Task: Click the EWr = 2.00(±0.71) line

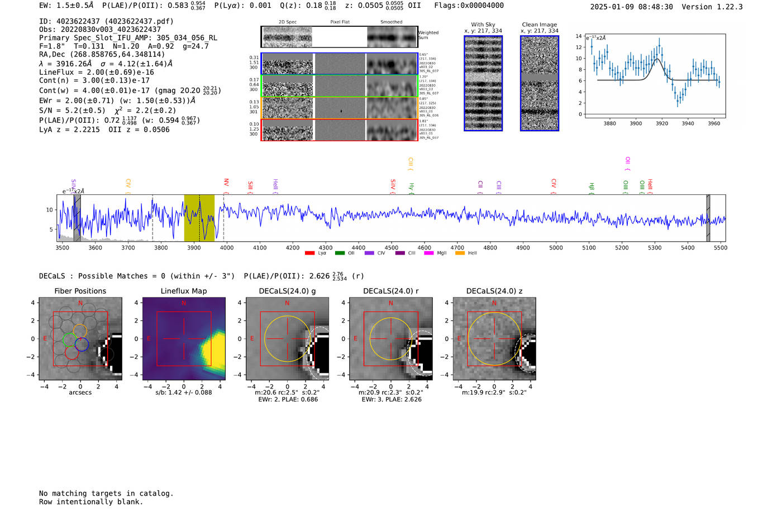Action: (x=117, y=100)
